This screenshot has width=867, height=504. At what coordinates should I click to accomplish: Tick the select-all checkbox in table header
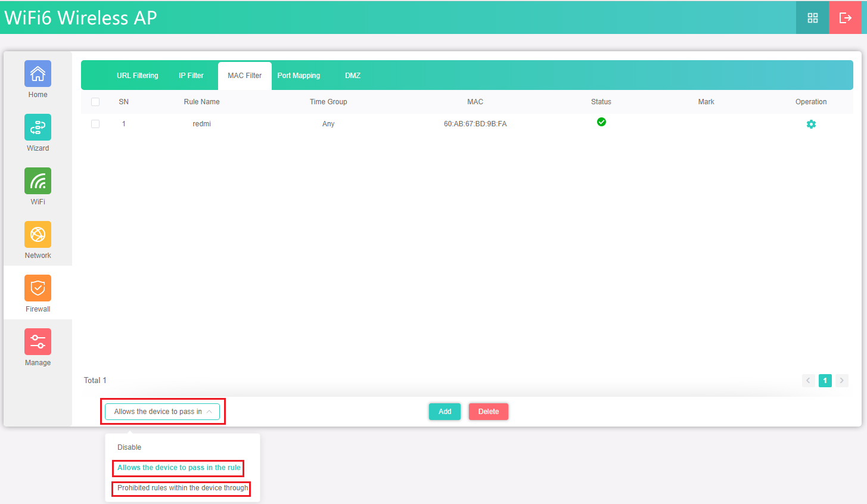95,102
